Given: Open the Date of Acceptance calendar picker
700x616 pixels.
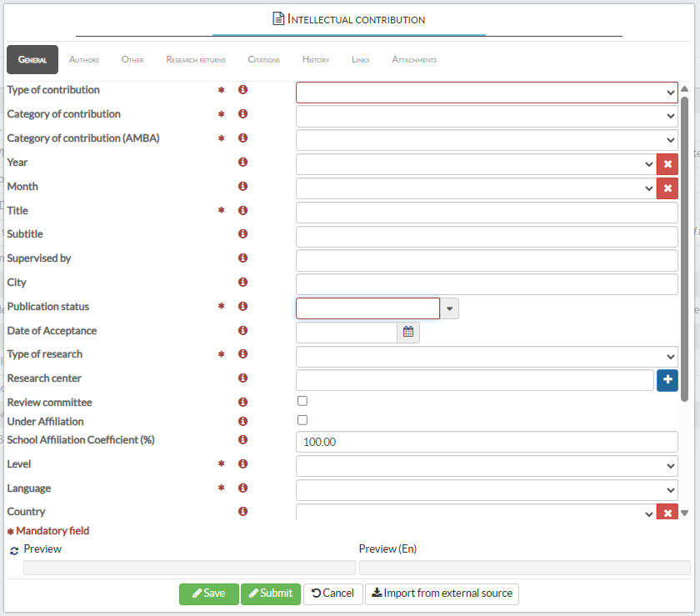Looking at the screenshot, I should [x=408, y=333].
